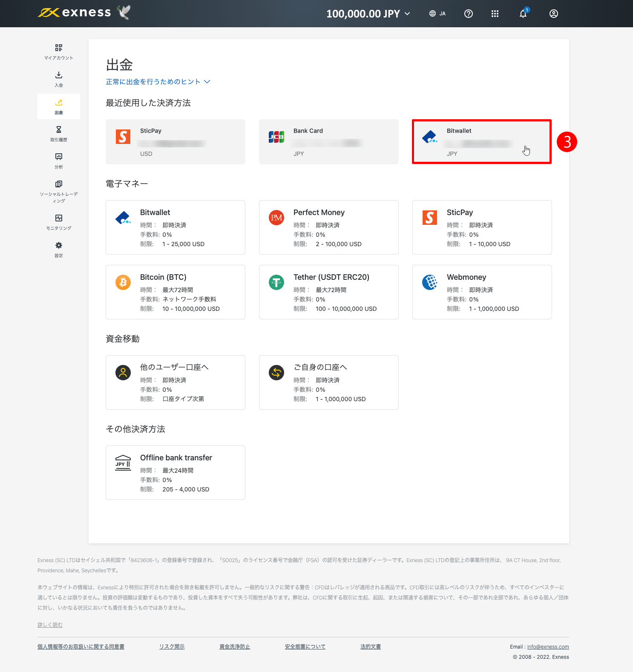The image size is (633, 672).
Task: Click the Bitwallet logo in e-money section
Action: [123, 218]
